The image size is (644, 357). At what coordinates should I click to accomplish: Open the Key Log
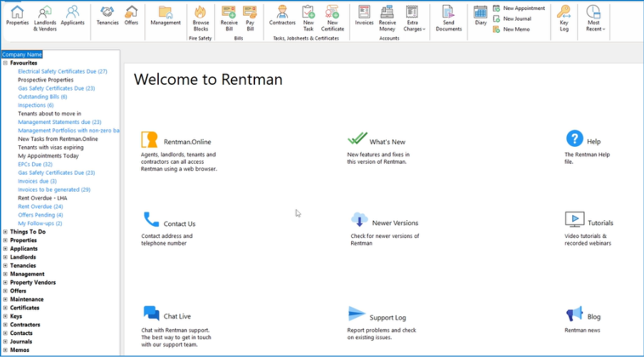coord(564,19)
